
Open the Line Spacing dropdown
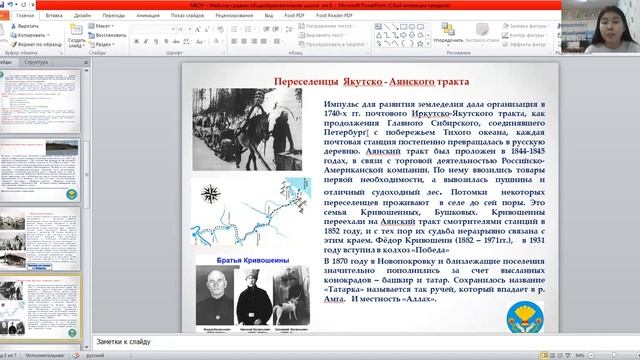[x=289, y=29]
